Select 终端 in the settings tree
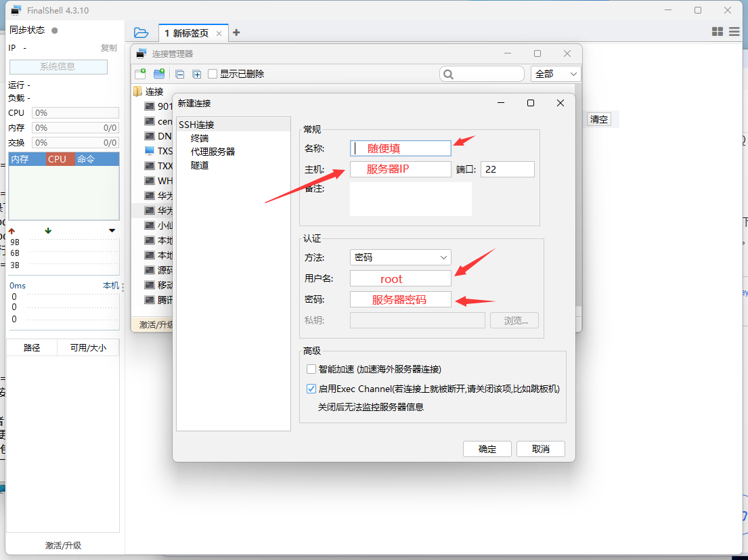The image size is (748, 560). [200, 138]
